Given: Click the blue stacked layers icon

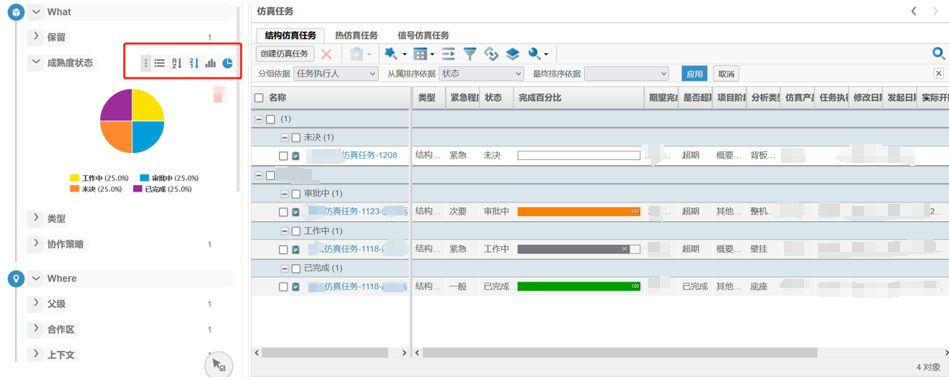Looking at the screenshot, I should tap(513, 54).
